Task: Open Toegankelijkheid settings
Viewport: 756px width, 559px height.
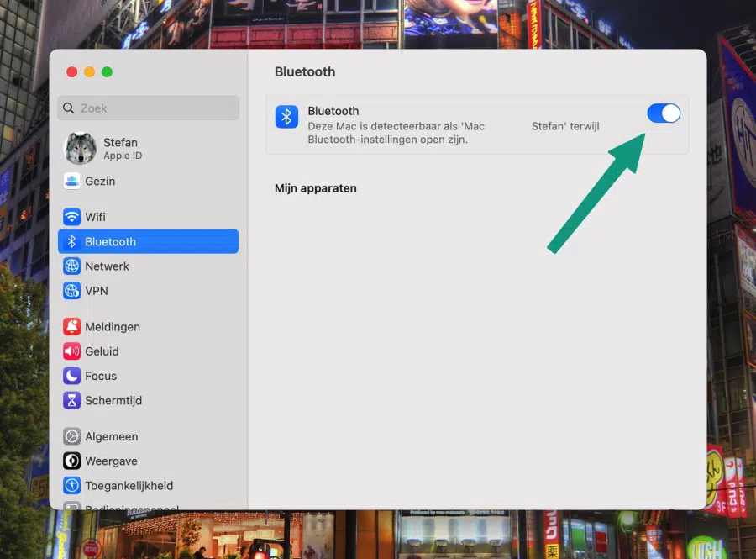Action: [148, 485]
